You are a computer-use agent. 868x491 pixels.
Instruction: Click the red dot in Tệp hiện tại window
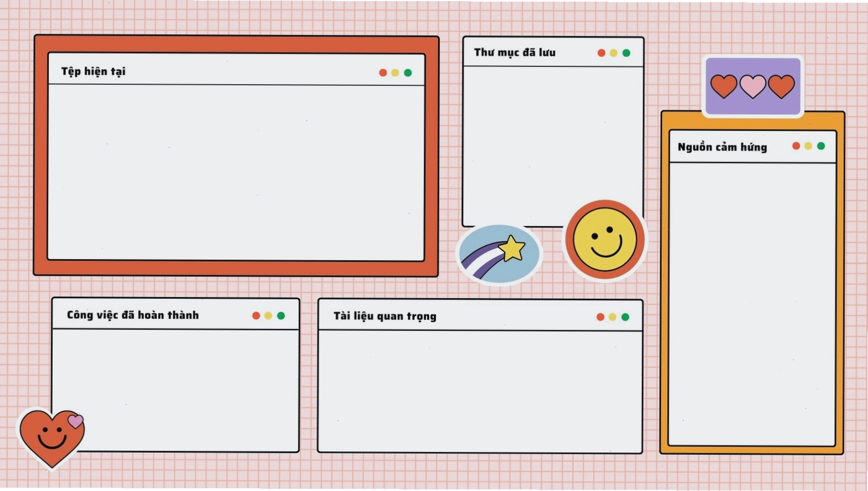tap(383, 73)
